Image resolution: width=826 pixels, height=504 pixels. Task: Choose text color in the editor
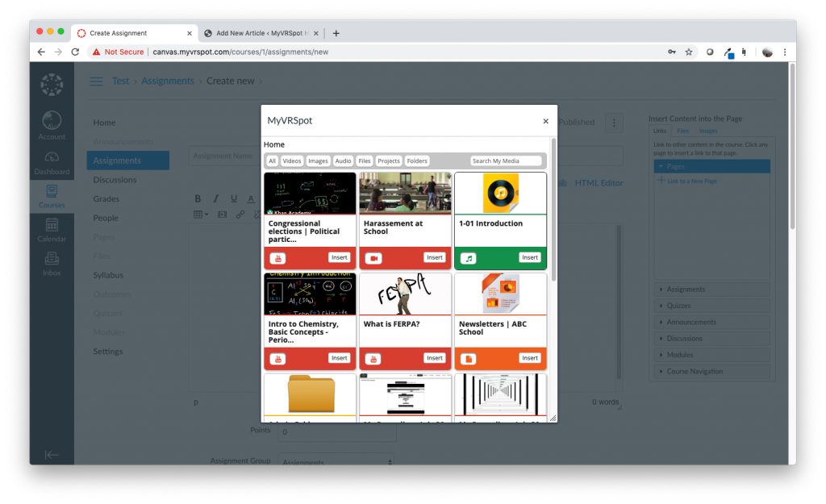pyautogui.click(x=251, y=198)
